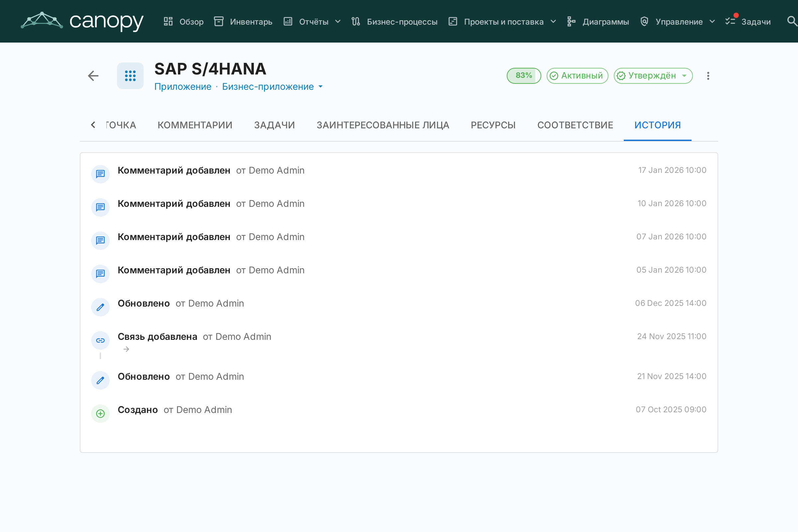Viewport: 798px width, 532px height.
Task: Expand the Проекты и поставка menu
Action: point(502,22)
